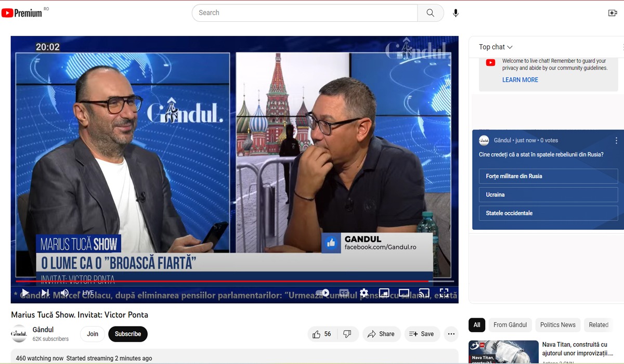This screenshot has width=624, height=364.
Task: Click 460 watching now description text
Action: pos(84,358)
